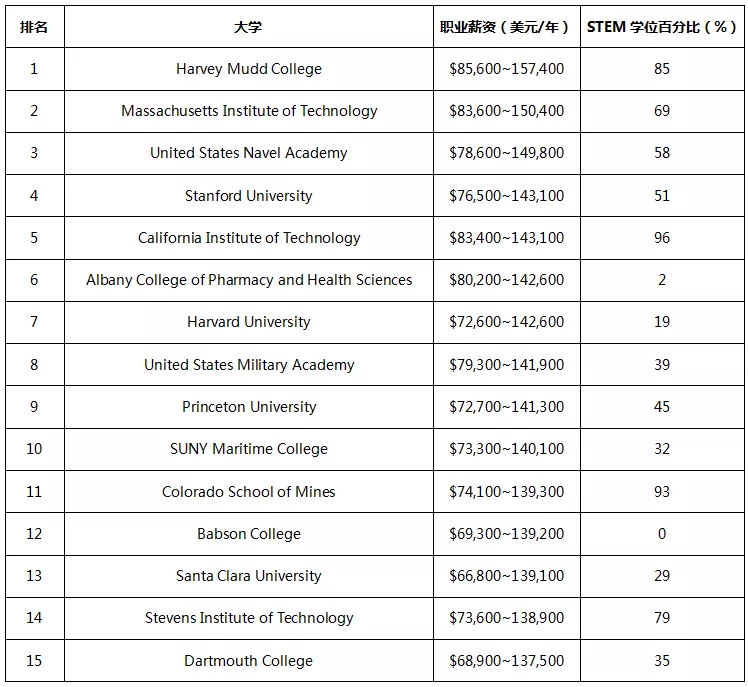Select the Stanford University cell
Screen dimensions: 748x687
click(249, 196)
